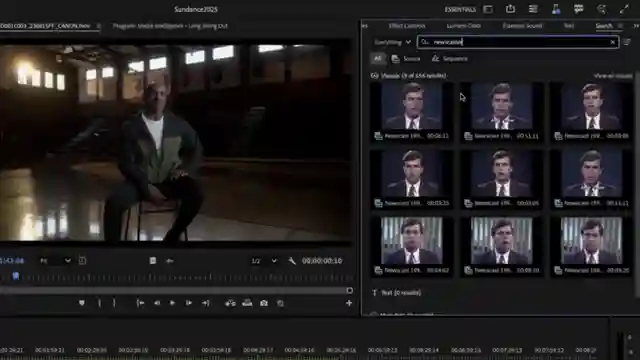The width and height of the screenshot is (640, 360).
Task: Select the Search panel tab
Action: pyautogui.click(x=604, y=26)
